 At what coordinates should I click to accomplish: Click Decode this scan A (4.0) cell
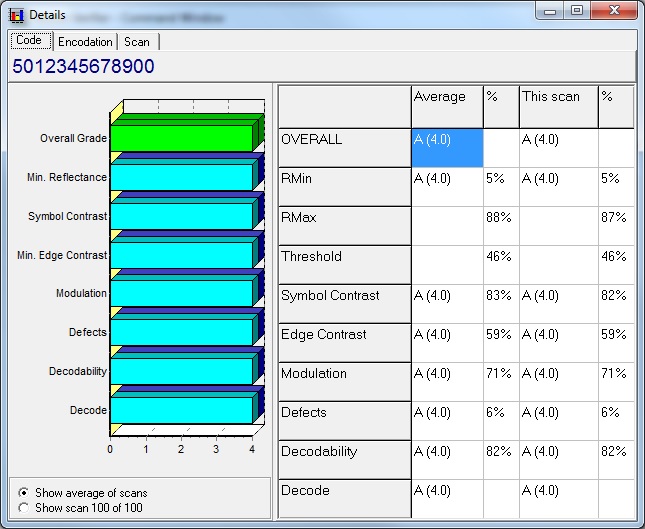pyautogui.click(x=559, y=499)
